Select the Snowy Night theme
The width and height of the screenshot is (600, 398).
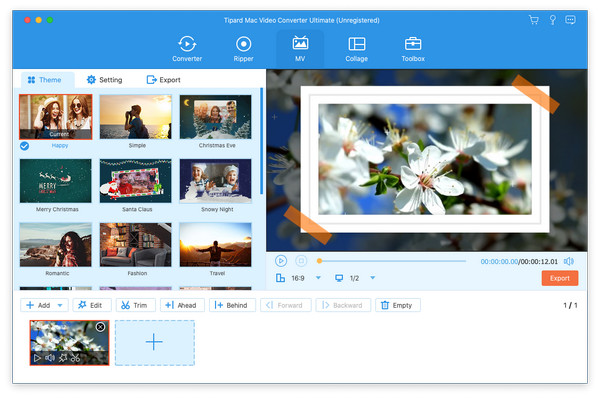point(215,181)
